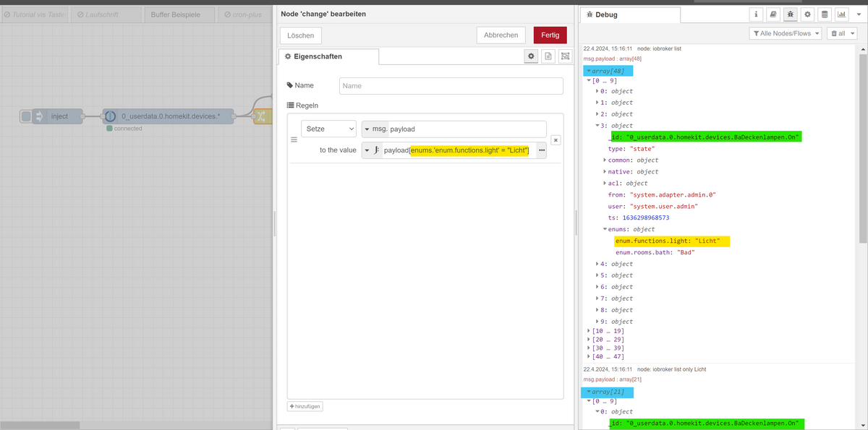Open the Setze rule action dropdown
The width and height of the screenshot is (868, 430).
click(328, 129)
